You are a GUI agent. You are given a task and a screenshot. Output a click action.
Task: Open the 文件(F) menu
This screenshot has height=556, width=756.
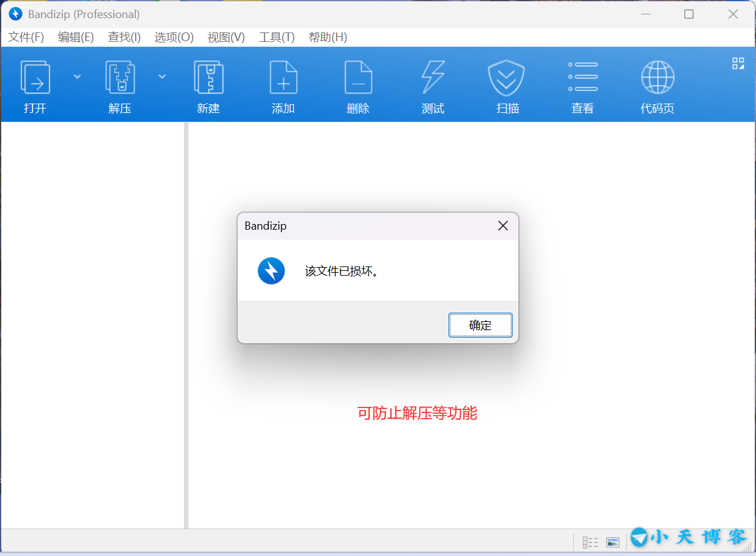[26, 37]
